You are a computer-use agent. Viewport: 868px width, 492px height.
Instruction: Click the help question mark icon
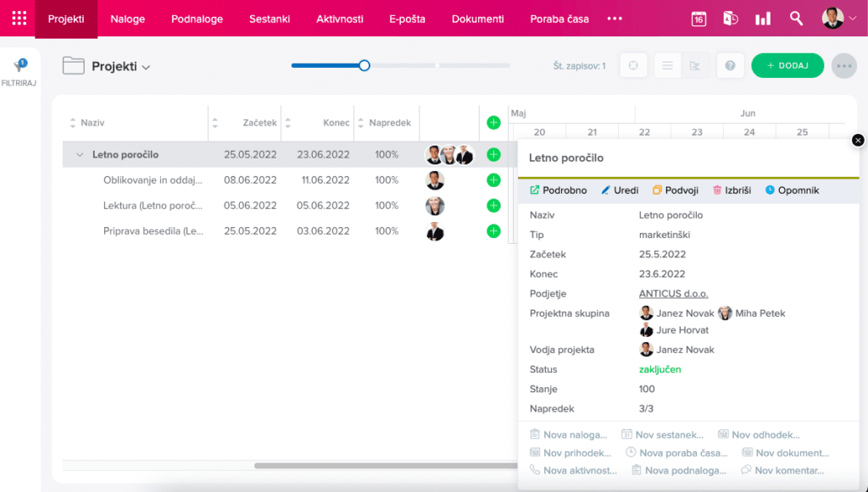pyautogui.click(x=730, y=66)
